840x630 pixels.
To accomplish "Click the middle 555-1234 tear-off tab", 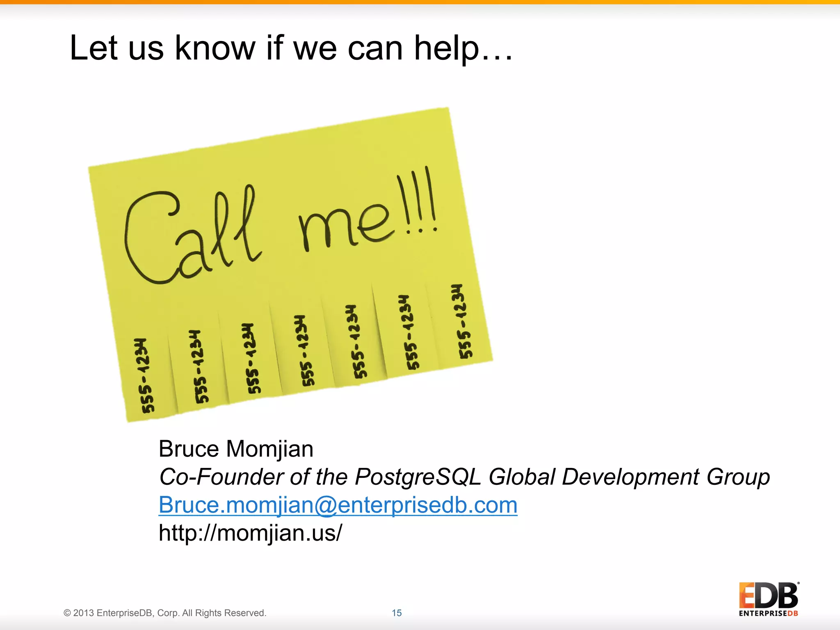I will [x=305, y=350].
